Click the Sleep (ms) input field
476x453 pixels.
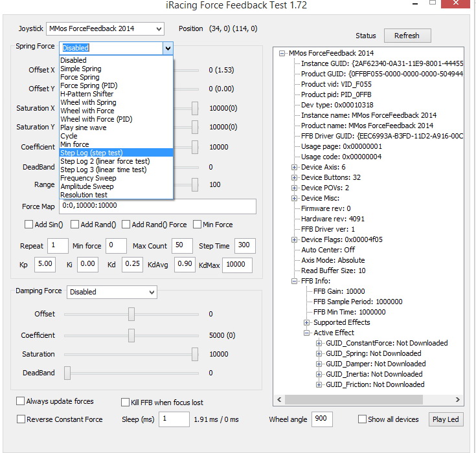tap(174, 419)
